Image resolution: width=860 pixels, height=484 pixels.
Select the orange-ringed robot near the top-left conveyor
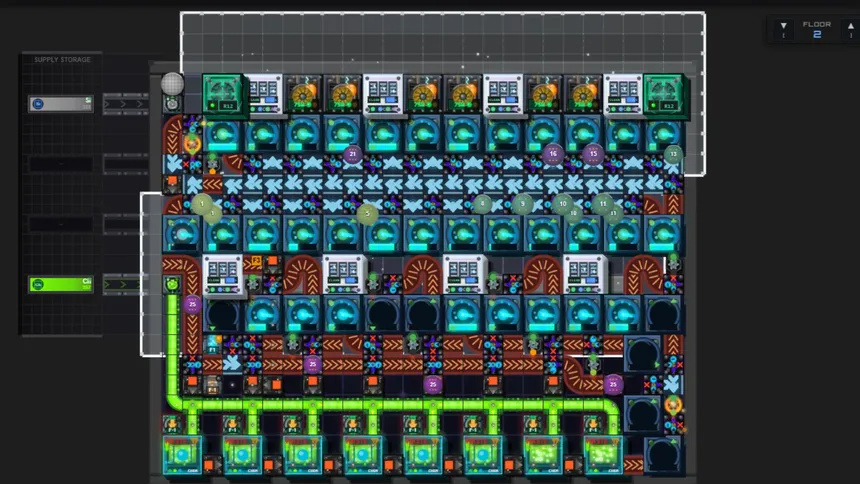192,144
